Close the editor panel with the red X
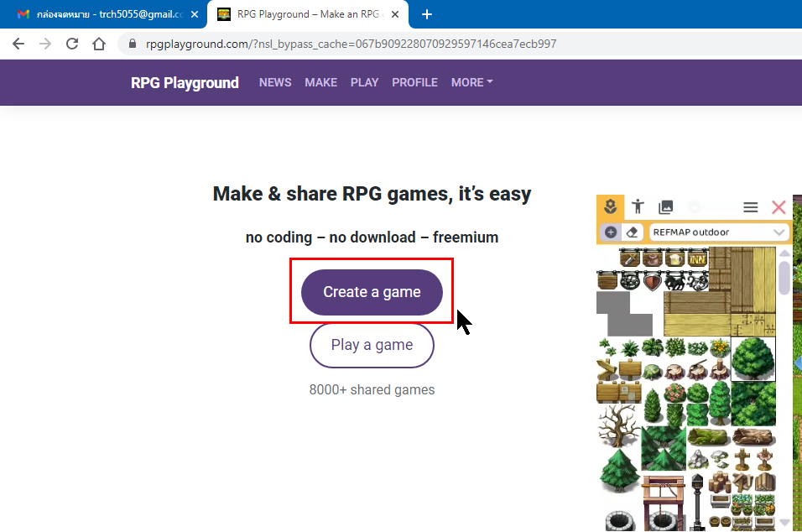The width and height of the screenshot is (802, 532). [x=779, y=207]
